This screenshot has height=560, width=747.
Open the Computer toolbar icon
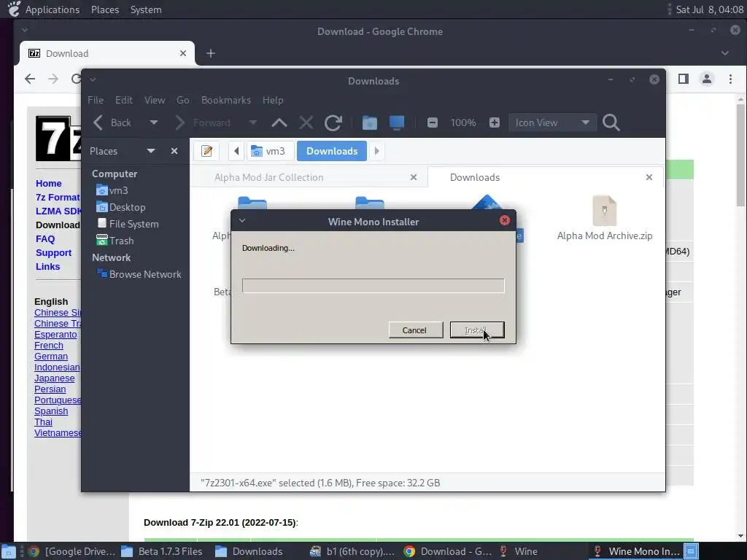coord(396,122)
